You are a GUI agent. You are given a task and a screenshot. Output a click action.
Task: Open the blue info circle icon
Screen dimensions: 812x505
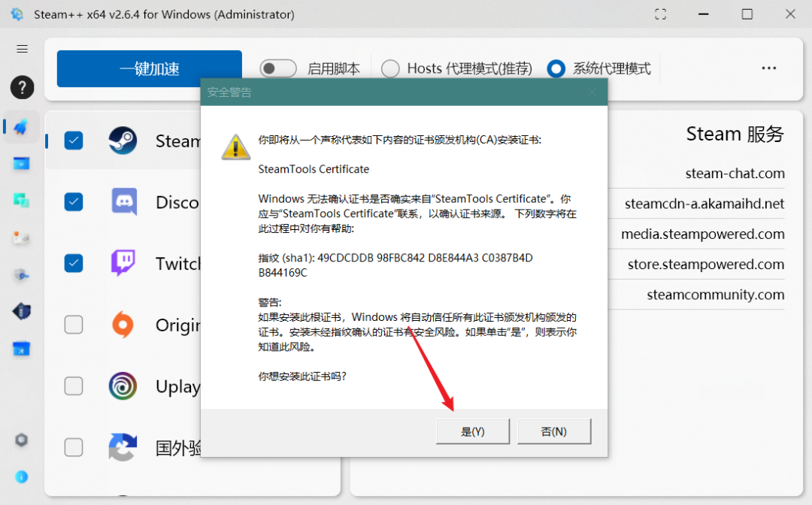21,476
